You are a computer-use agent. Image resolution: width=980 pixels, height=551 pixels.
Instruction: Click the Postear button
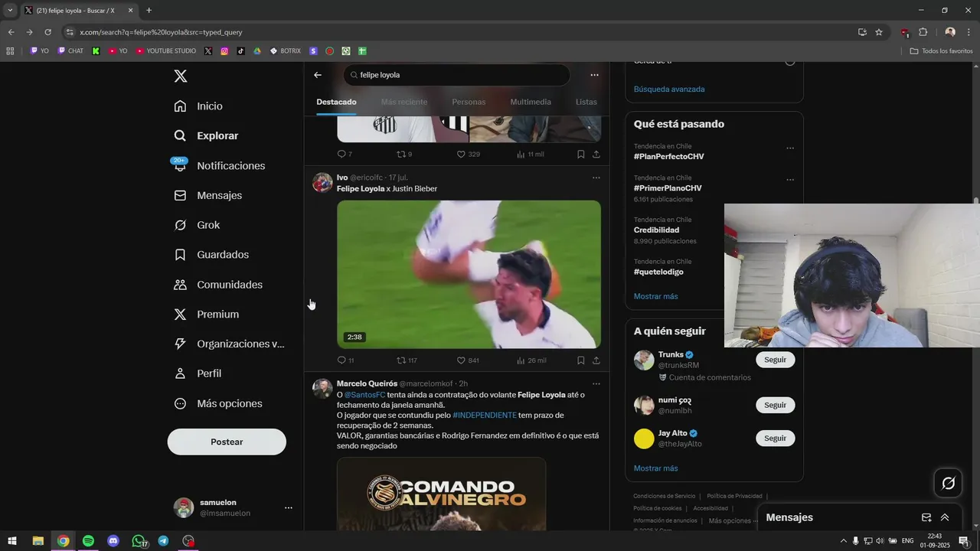coord(227,442)
